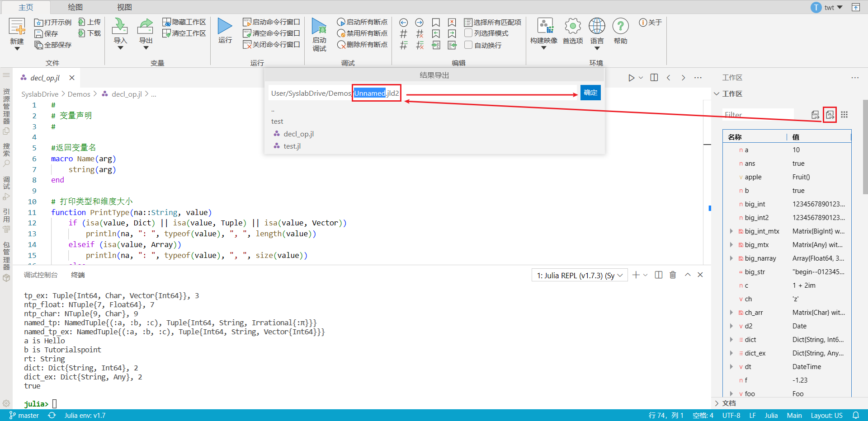The height and width of the screenshot is (421, 868).
Task: Open the Julia REPL terminal selector dropdown
Action: [x=580, y=275]
